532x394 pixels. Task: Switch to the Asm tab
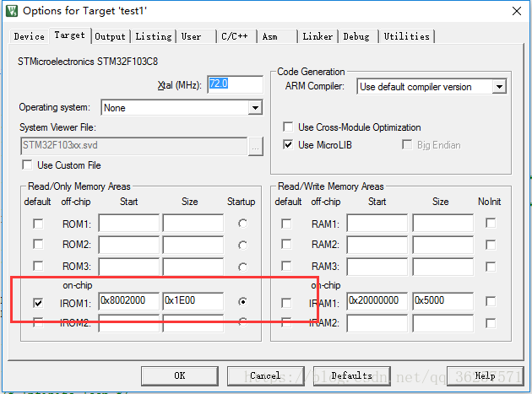point(269,36)
